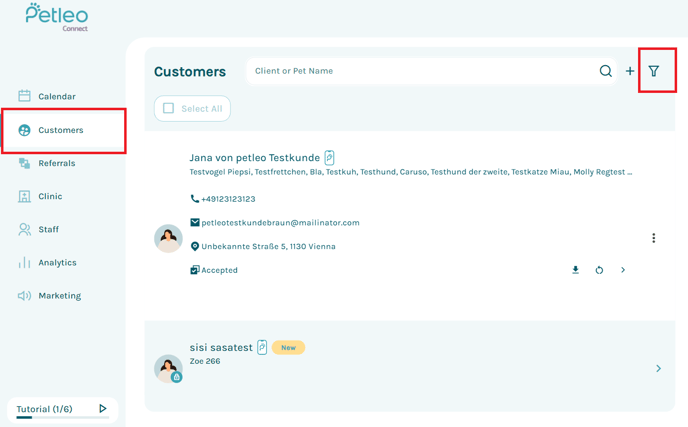Click address Unbekannte Straße 5, 1130 Vienna
Viewport: 688px width, 427px height.
[269, 247]
